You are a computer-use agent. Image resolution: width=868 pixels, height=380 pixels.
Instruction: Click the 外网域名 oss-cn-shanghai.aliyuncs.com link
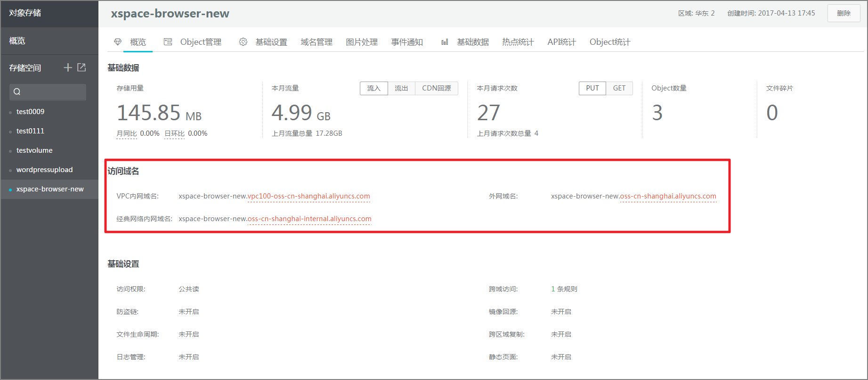pyautogui.click(x=668, y=196)
